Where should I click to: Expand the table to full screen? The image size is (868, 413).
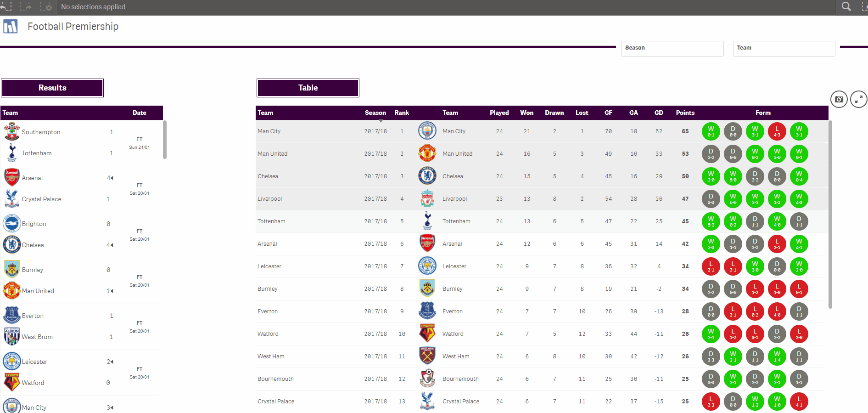(x=859, y=99)
